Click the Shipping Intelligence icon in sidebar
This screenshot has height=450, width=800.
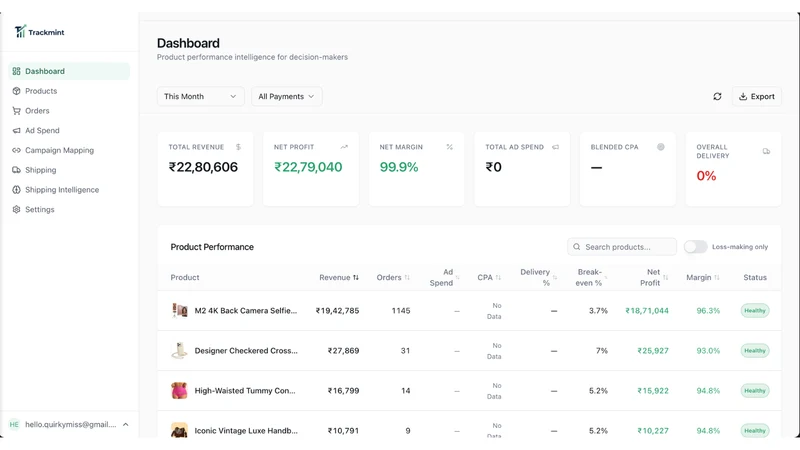coord(16,190)
